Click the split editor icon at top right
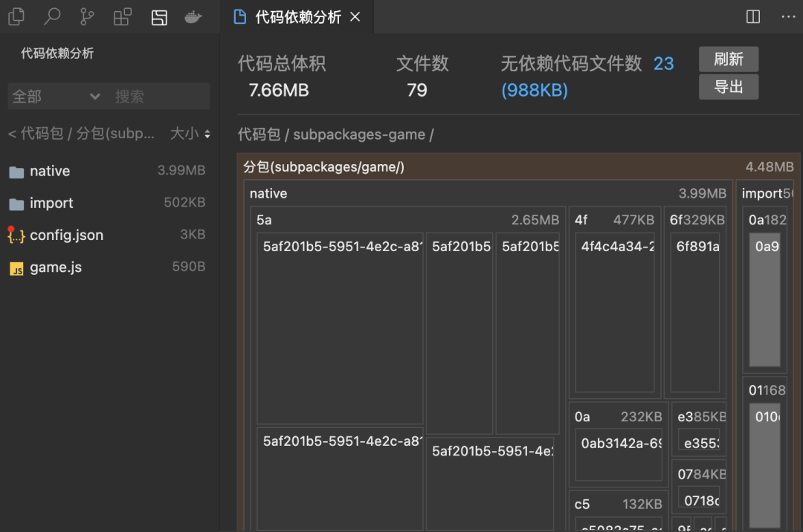The width and height of the screenshot is (803, 532). 752,16
